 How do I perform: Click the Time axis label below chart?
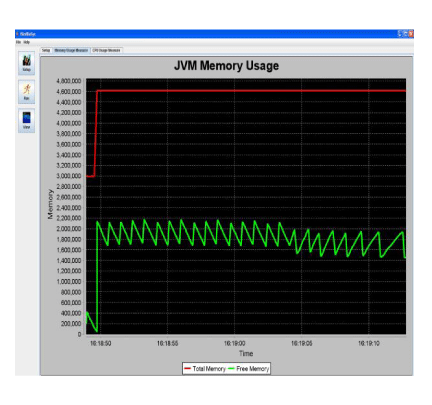click(x=246, y=353)
